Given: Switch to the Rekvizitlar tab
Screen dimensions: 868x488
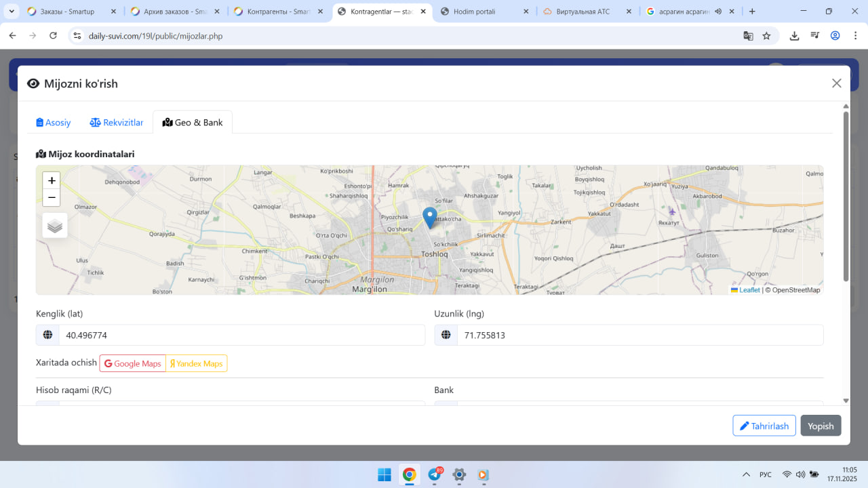Looking at the screenshot, I should [x=117, y=123].
